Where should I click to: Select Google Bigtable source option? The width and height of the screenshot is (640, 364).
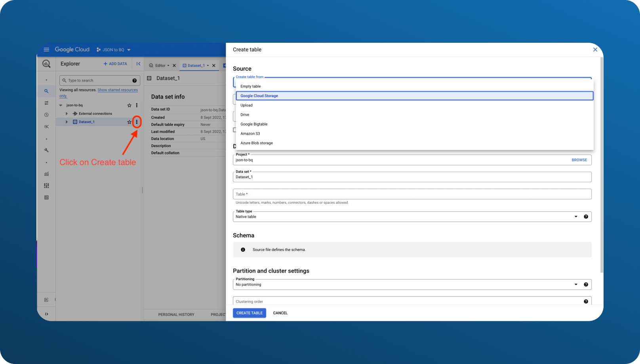415,124
